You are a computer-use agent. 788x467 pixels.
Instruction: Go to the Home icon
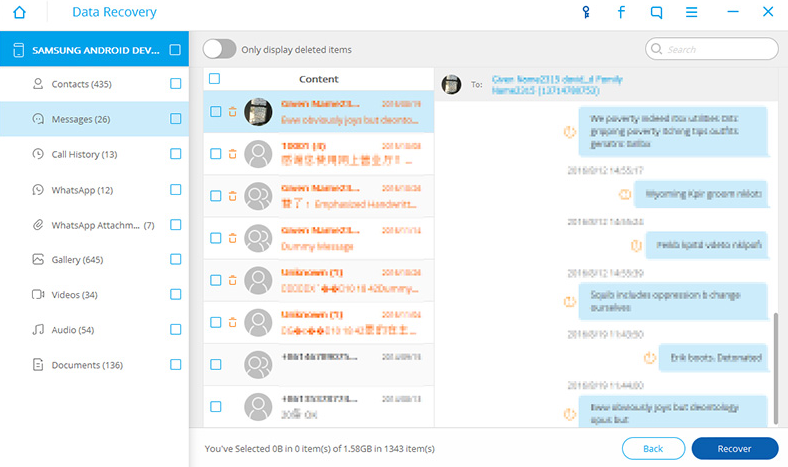click(x=19, y=12)
